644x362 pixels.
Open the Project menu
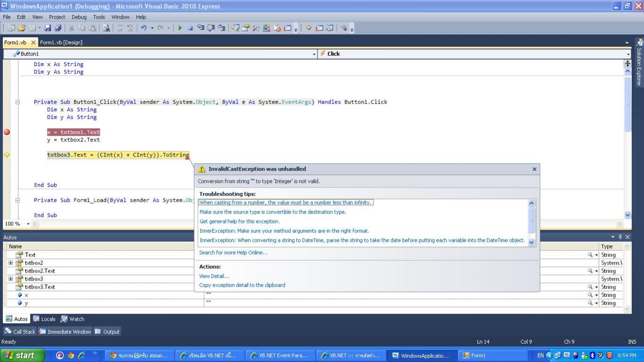[x=57, y=17]
